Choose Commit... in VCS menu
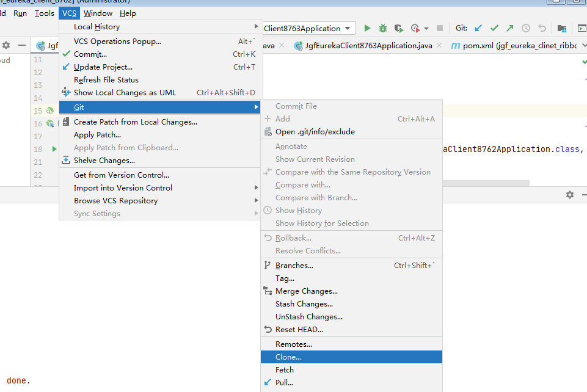The width and height of the screenshot is (587, 392). [161, 54]
